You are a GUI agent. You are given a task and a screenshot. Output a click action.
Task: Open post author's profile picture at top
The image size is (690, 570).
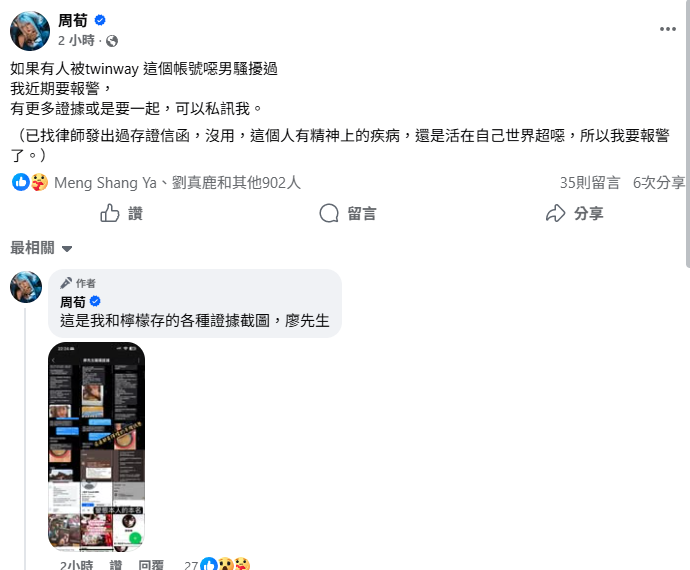click(x=30, y=31)
